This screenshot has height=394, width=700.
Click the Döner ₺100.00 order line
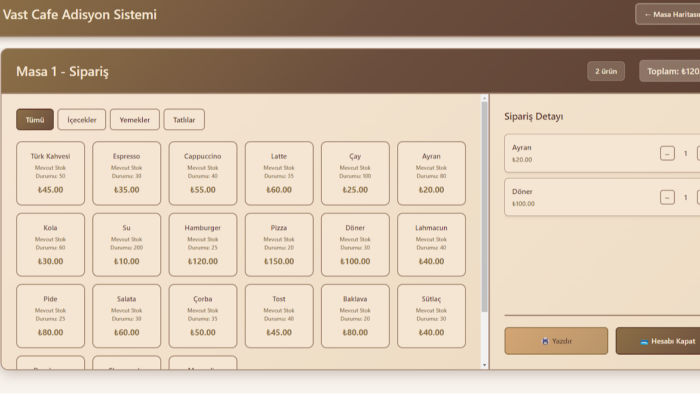[602, 197]
